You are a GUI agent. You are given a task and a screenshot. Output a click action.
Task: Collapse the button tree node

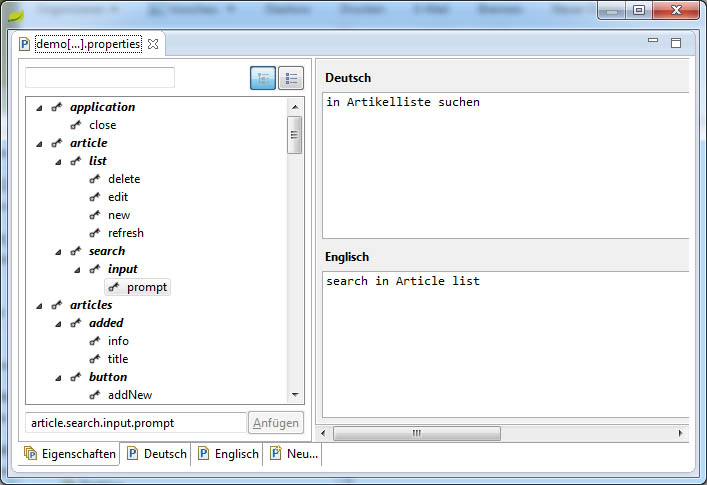click(58, 378)
